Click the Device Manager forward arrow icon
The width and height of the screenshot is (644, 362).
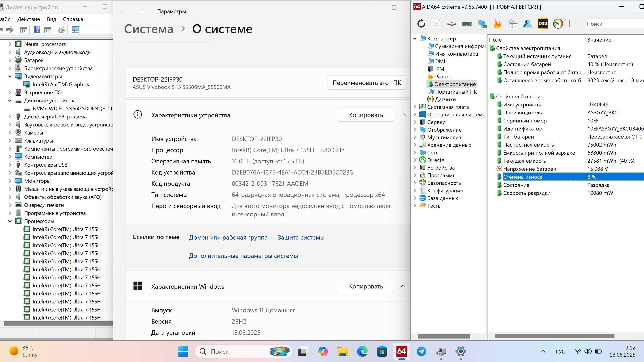click(x=10, y=30)
